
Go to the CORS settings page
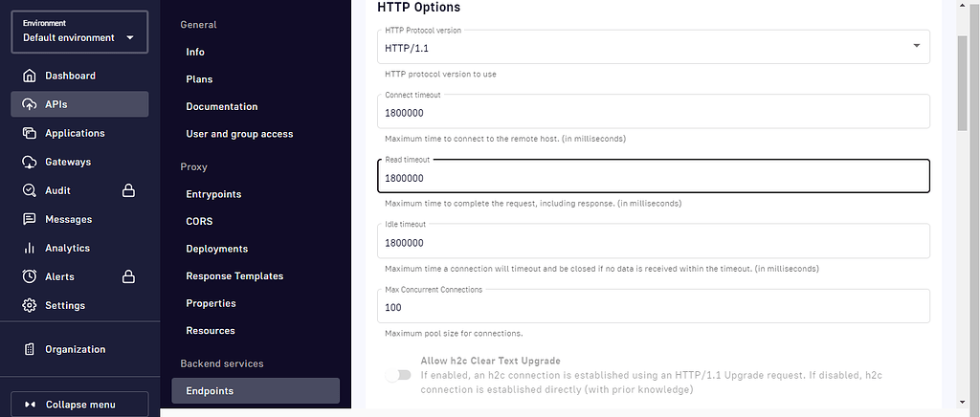tap(200, 221)
